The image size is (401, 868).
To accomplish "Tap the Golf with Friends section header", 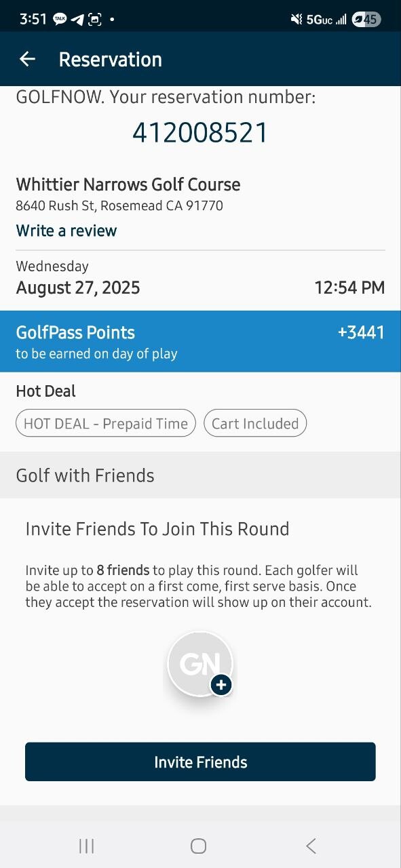I will (200, 475).
